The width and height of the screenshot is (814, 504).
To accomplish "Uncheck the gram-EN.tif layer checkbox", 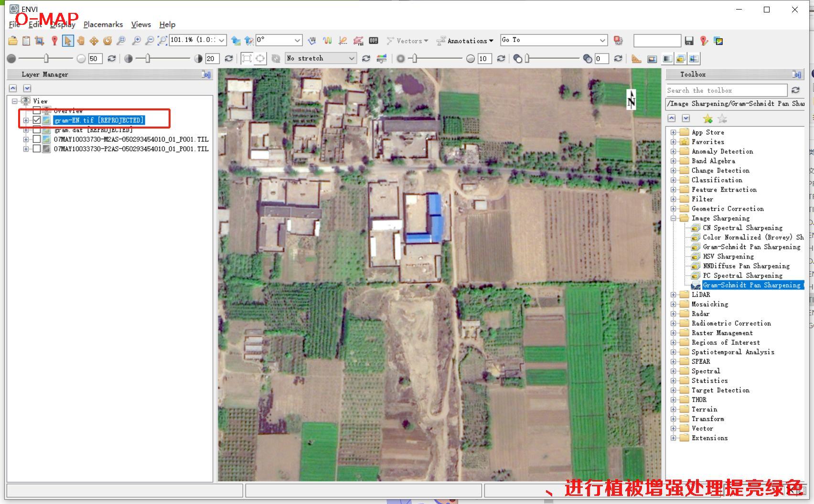I will (37, 120).
